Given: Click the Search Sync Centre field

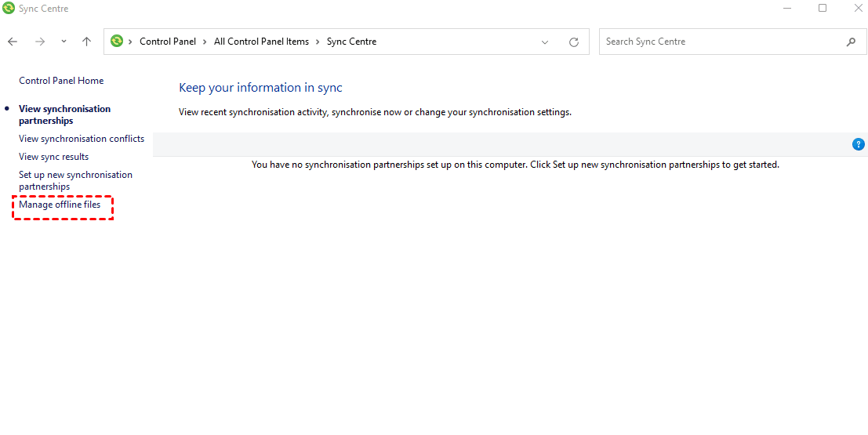Looking at the screenshot, I should click(x=721, y=42).
